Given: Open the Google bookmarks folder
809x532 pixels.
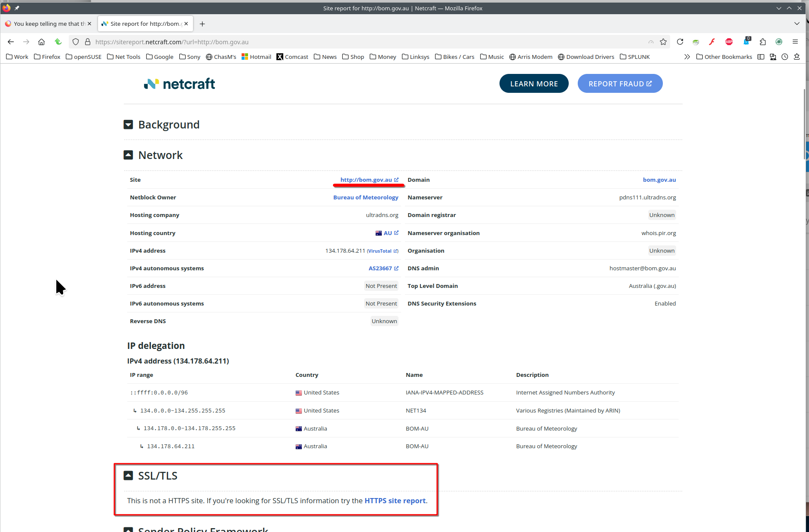Looking at the screenshot, I should click(160, 57).
